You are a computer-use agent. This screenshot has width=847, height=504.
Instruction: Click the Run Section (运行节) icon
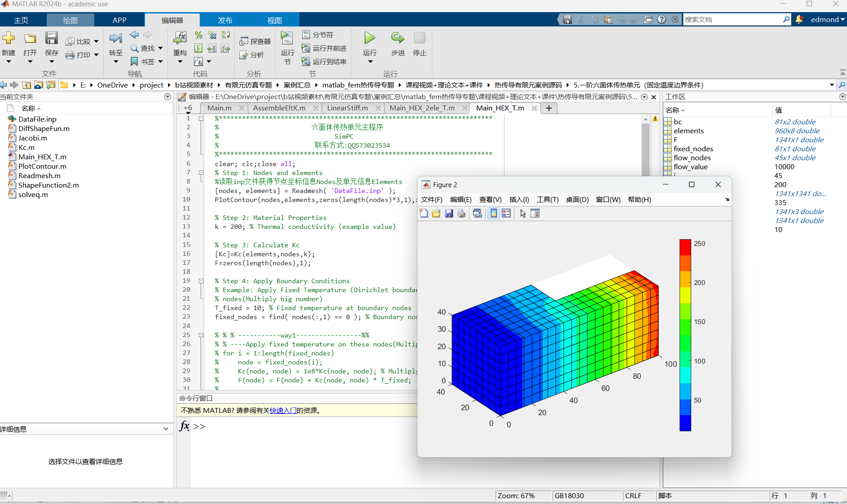(287, 38)
